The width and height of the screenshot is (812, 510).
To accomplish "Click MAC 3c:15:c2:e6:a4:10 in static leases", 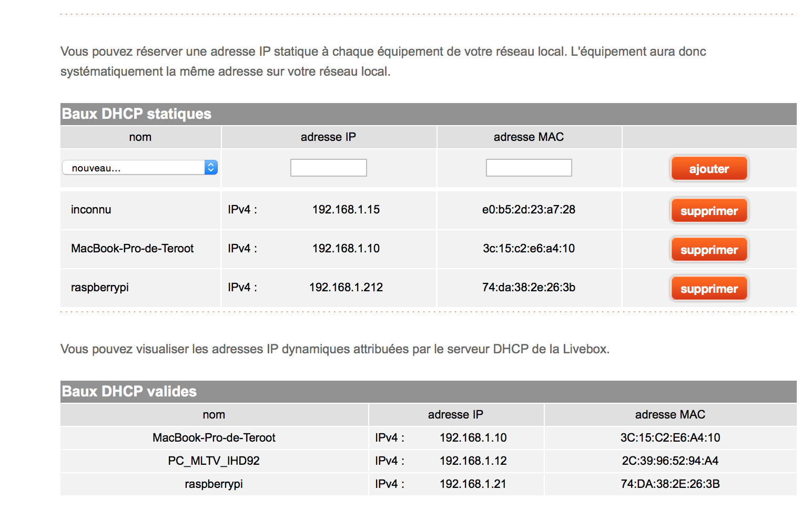I will point(529,248).
